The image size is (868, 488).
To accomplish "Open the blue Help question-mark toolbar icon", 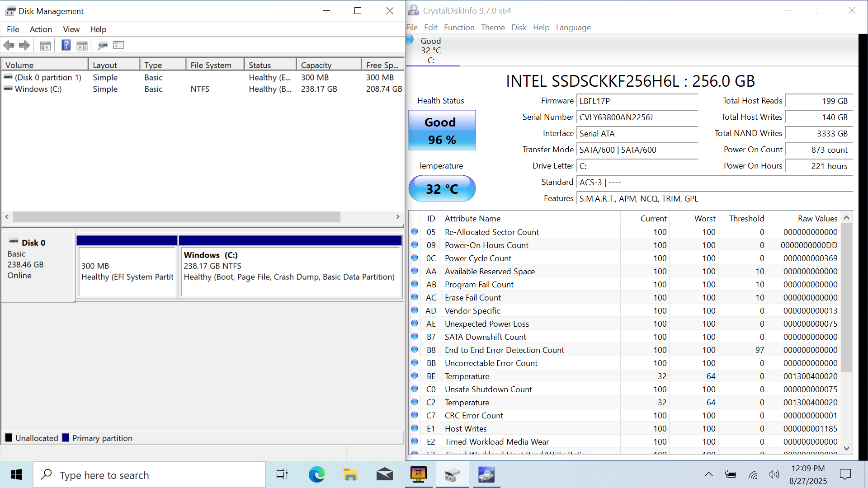I will (66, 45).
